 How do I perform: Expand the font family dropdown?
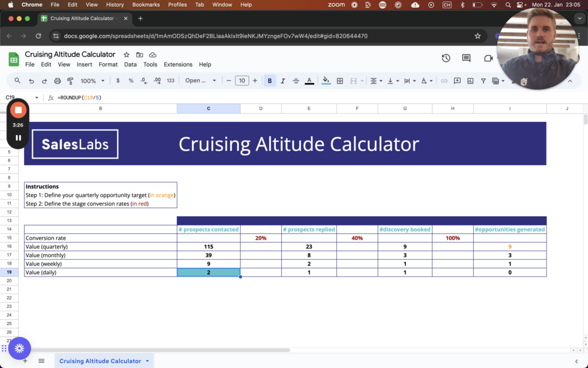(x=201, y=81)
